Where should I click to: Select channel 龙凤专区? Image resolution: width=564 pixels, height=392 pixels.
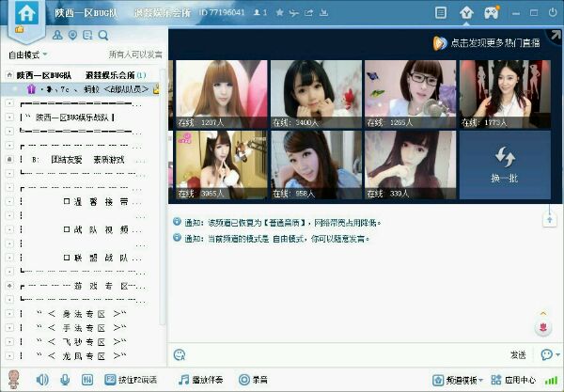point(84,356)
